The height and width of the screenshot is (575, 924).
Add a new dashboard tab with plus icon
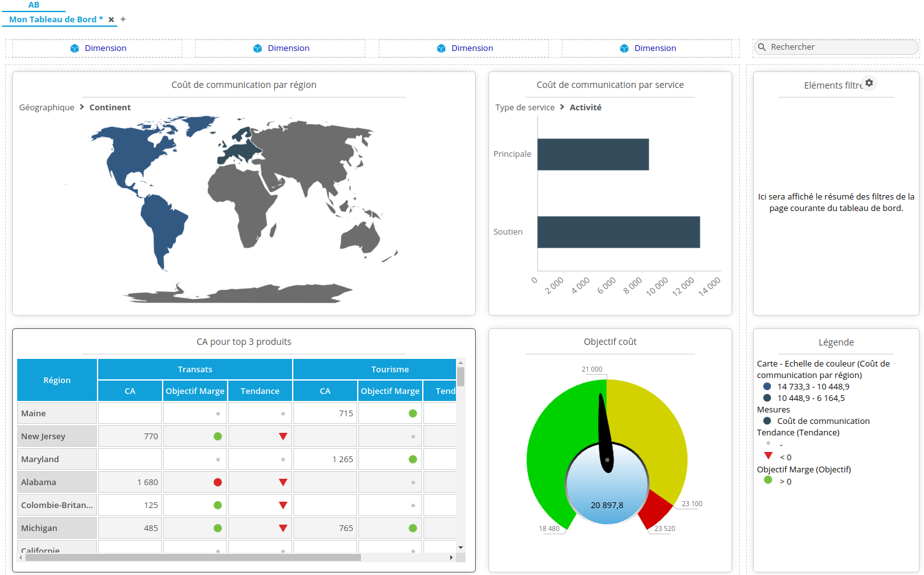coord(123,20)
